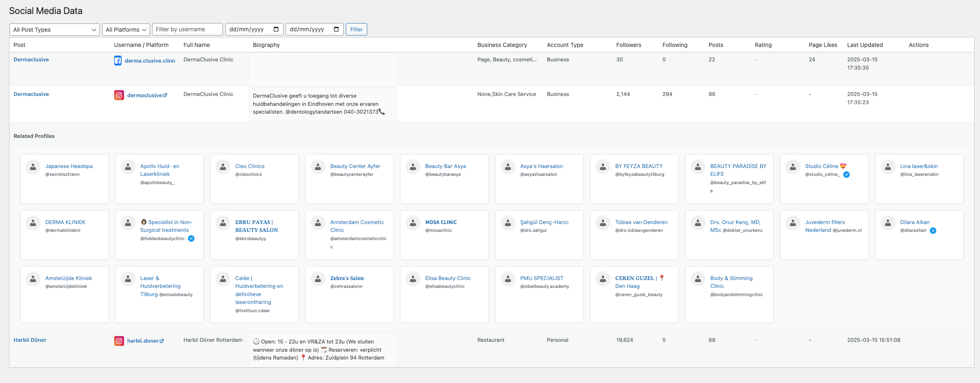Click the Instagram icon beside dermaclusive
The height and width of the screenshot is (383, 980).
(x=119, y=95)
